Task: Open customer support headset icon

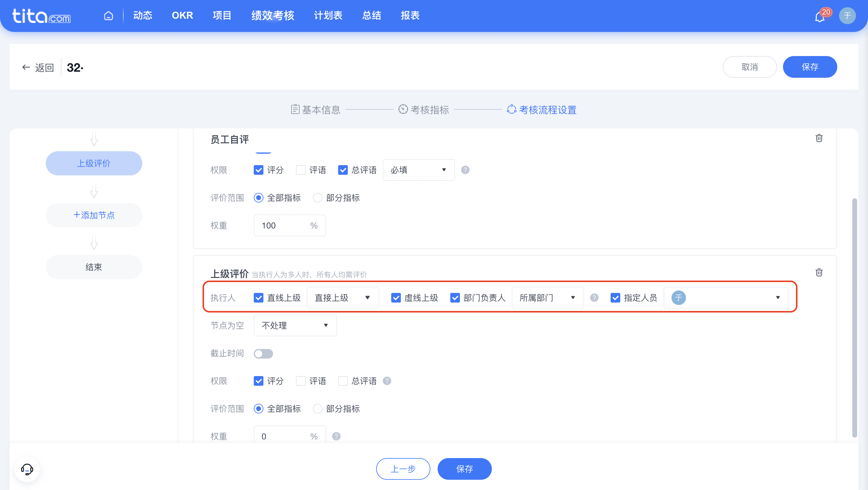Action: pos(27,469)
